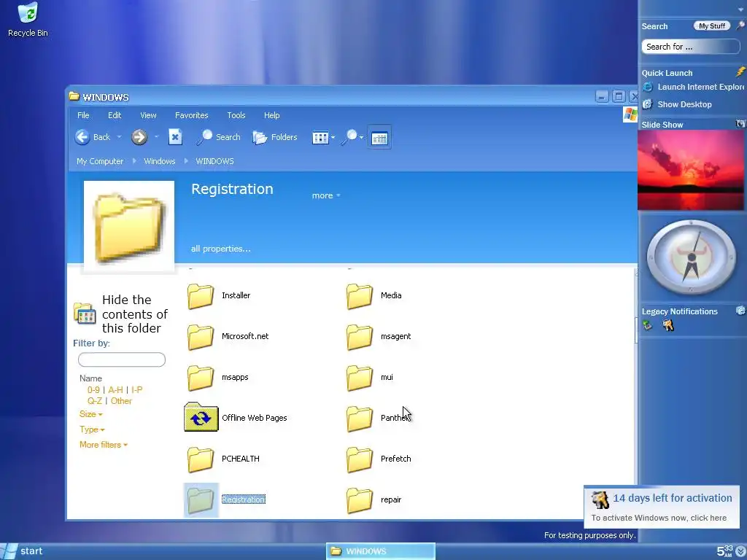
Task: Expand the More filters dropdown
Action: (104, 445)
